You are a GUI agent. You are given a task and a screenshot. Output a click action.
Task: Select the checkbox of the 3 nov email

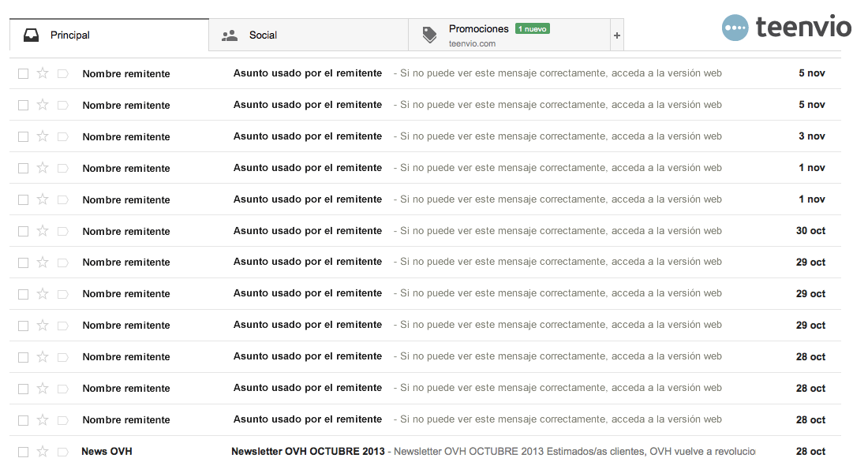click(22, 136)
